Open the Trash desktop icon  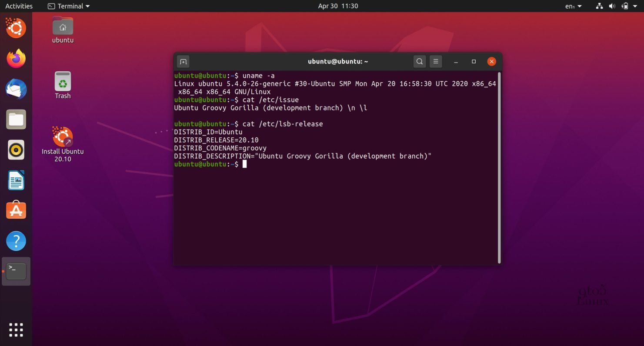(x=63, y=85)
